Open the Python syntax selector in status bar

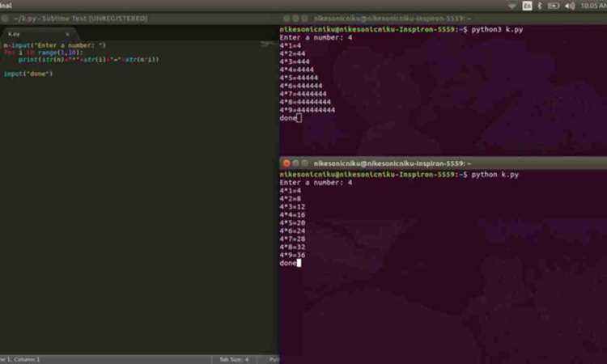[274, 359]
